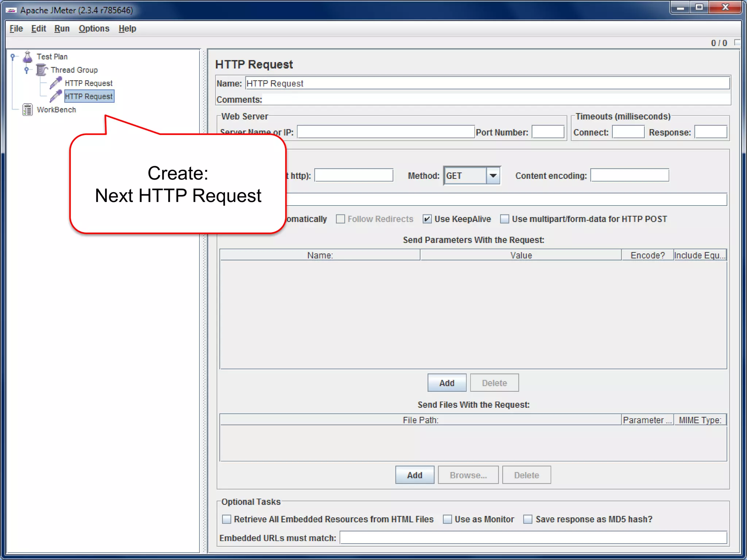Click the Thread Group spool icon
747x560 pixels.
tap(42, 70)
